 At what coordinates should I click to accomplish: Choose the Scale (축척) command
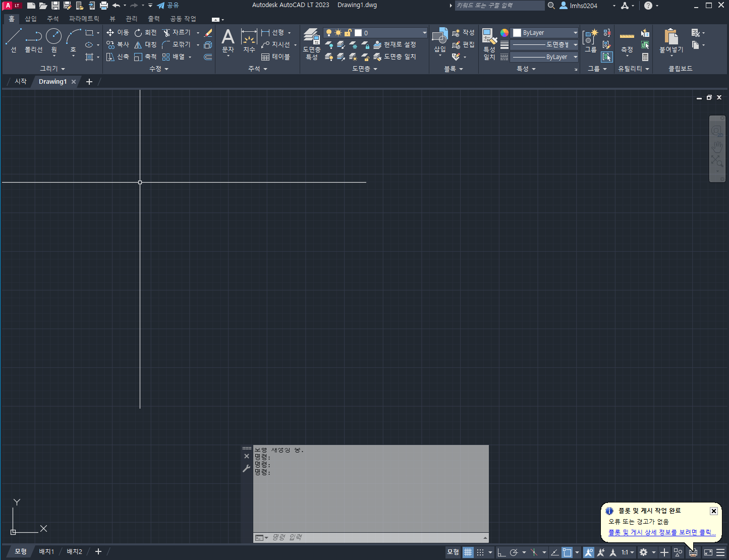click(x=145, y=57)
